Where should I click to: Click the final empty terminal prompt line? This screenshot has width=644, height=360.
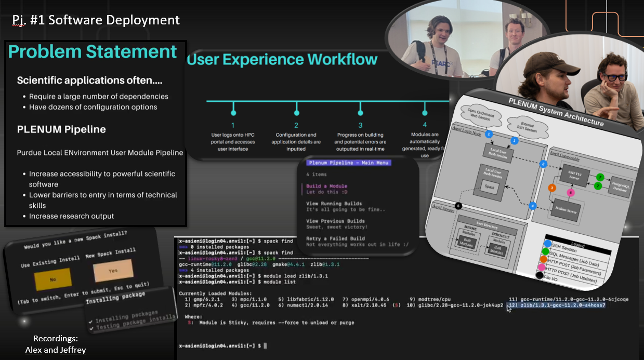(222, 345)
